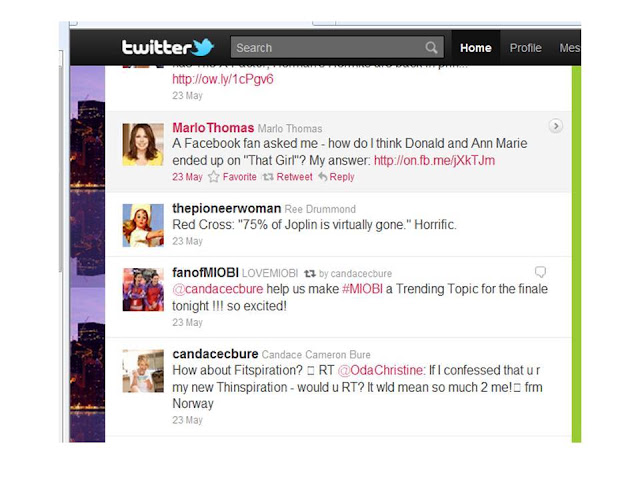
Task: Click the 'Ree Drummond' full name text
Action: point(320,209)
